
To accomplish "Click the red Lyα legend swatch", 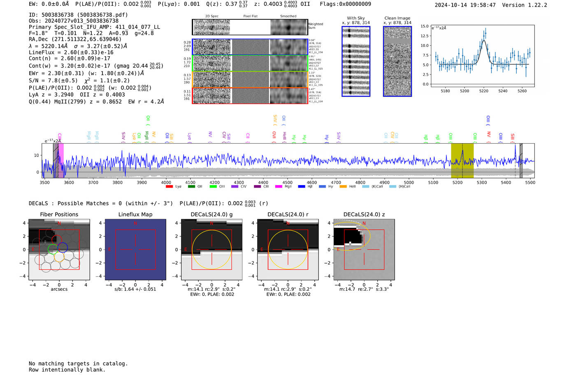I will pyautogui.click(x=169, y=187).
